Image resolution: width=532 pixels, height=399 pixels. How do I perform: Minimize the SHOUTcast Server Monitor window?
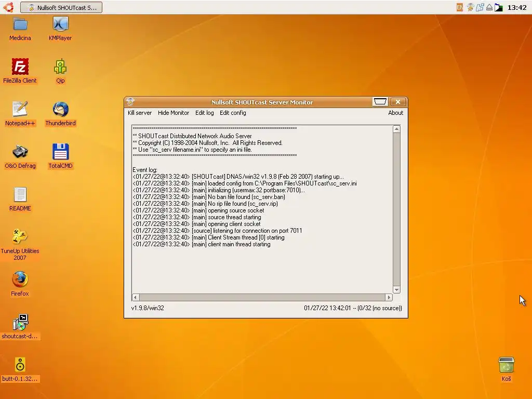pos(380,102)
